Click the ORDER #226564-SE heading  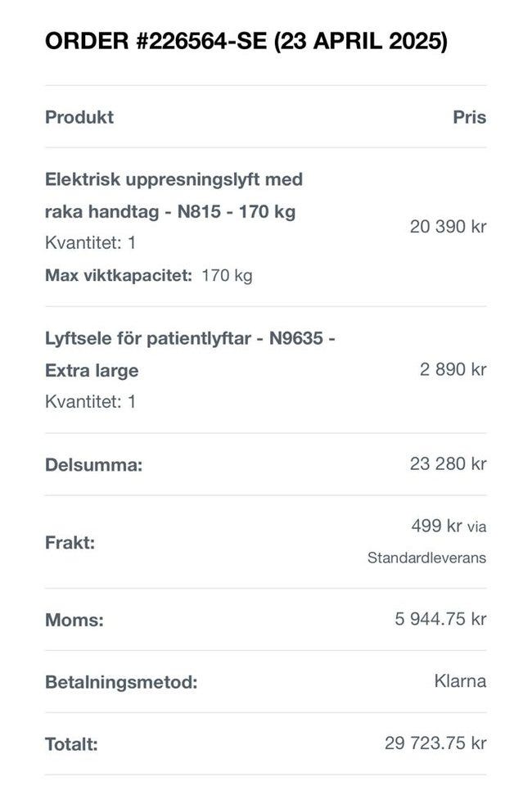(x=246, y=42)
